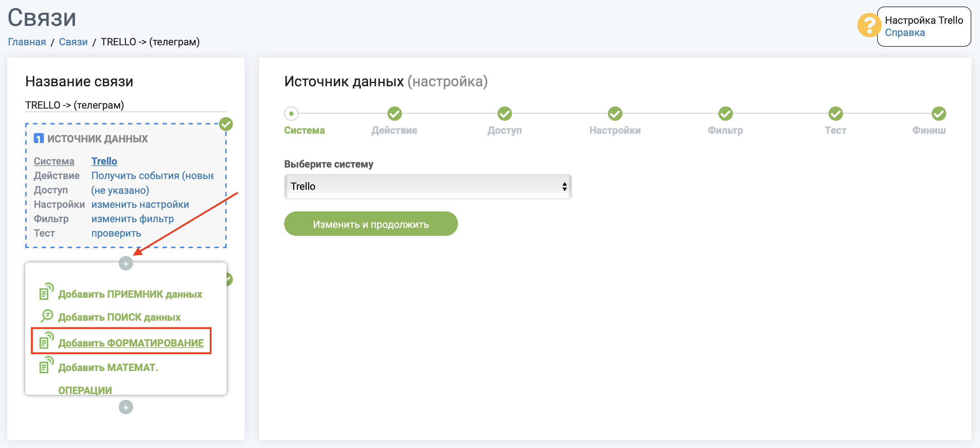Click the bottom plus button under the menu
Image resolution: width=980 pixels, height=448 pixels.
click(x=126, y=407)
